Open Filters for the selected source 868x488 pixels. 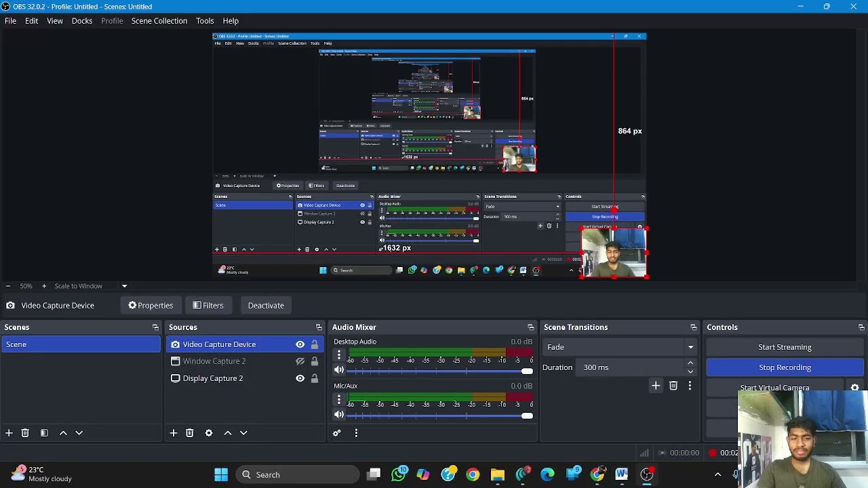208,306
